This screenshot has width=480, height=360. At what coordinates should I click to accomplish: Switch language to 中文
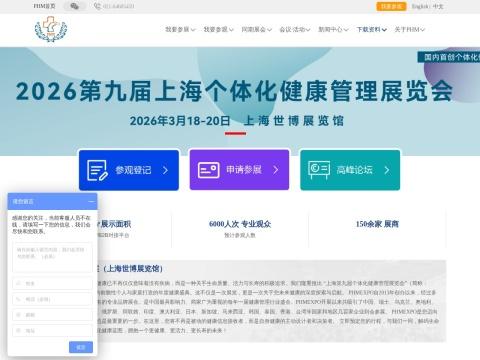[x=438, y=6]
